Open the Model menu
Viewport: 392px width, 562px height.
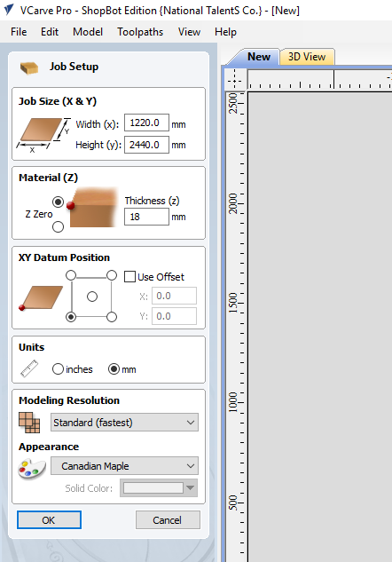pyautogui.click(x=88, y=32)
